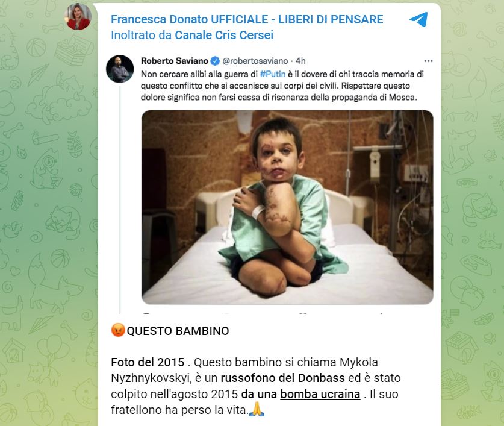Screen dimensions: 504x426
Task: Open the @robertosaviano handle
Action: [255, 61]
